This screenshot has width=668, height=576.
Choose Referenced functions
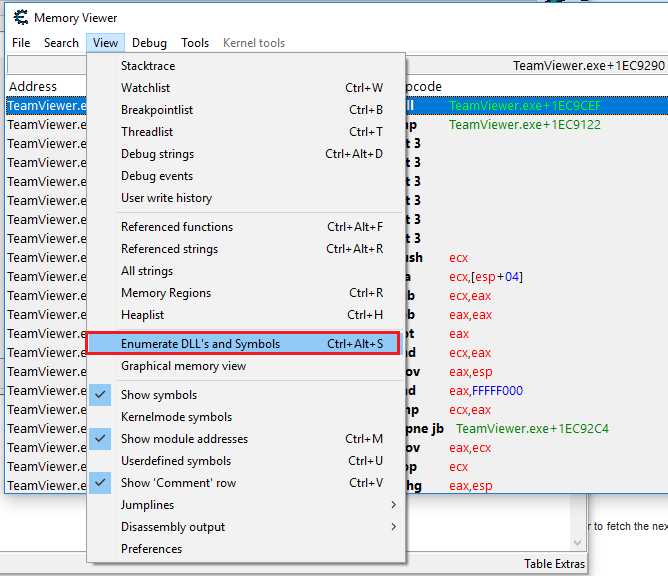pyautogui.click(x=246, y=227)
